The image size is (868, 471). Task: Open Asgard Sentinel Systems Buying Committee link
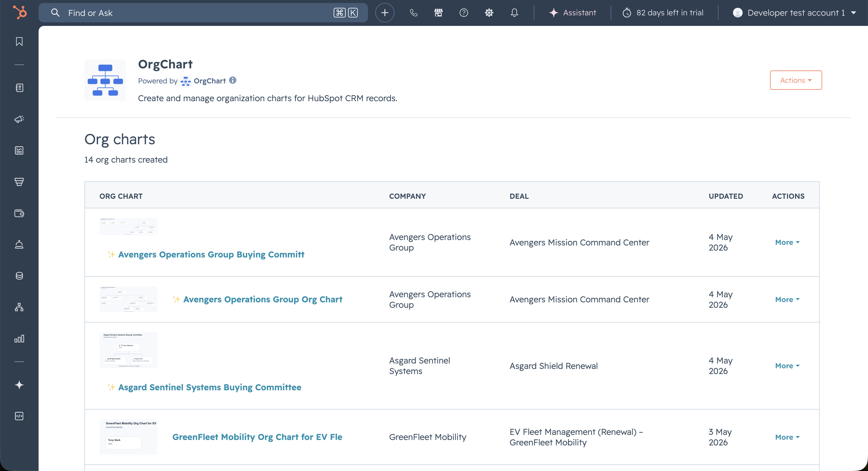209,388
